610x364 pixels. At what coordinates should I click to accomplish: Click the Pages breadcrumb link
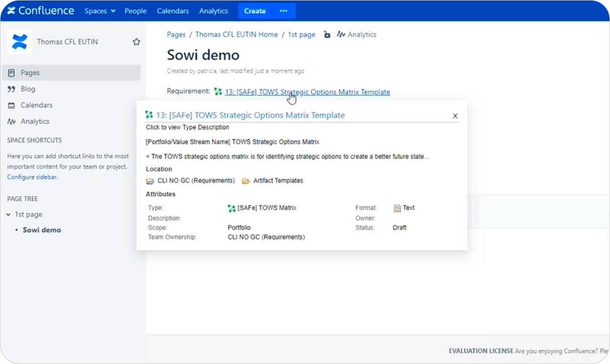tap(176, 35)
